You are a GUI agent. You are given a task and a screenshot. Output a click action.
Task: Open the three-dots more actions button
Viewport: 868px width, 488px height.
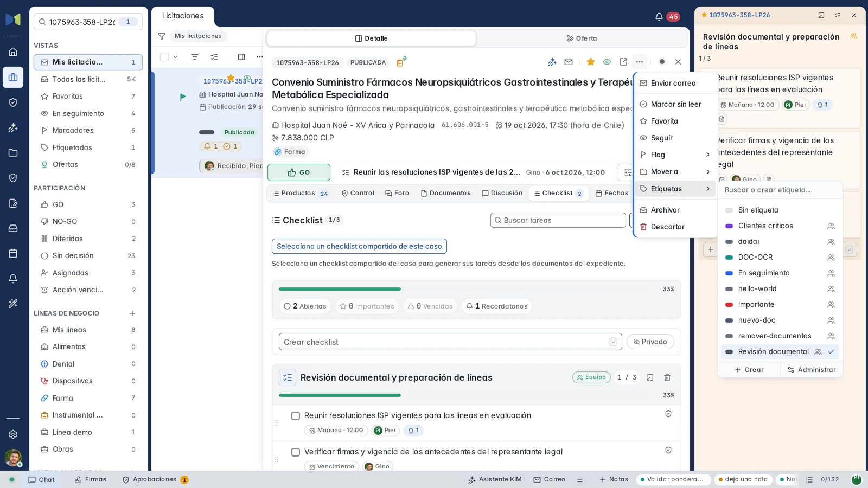[640, 62]
